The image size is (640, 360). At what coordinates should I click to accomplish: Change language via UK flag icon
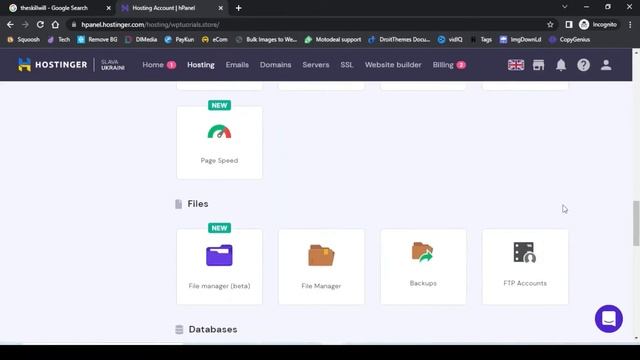516,65
